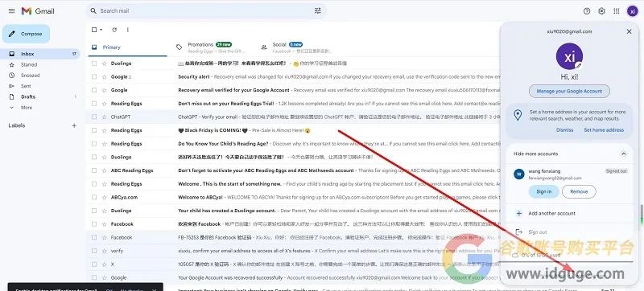Image resolution: width=644 pixels, height=291 pixels.
Task: Close the account panel
Action: tap(629, 31)
